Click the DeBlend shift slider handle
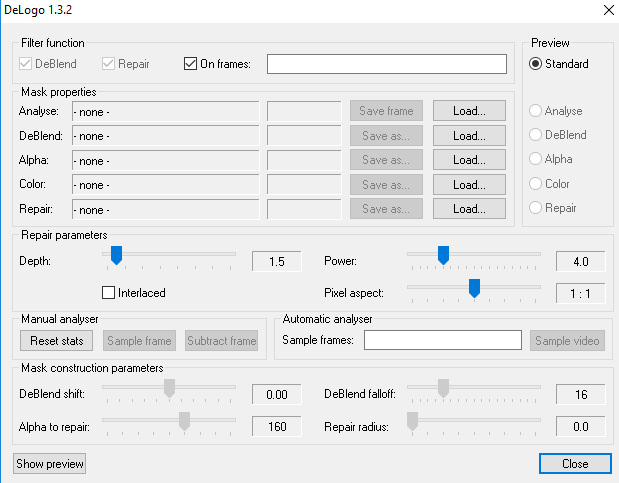 (x=169, y=388)
